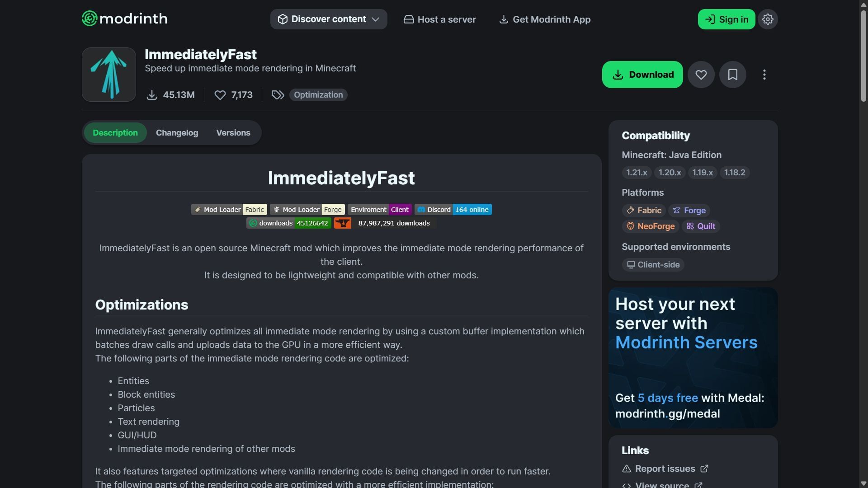Click the Optimization category tag
Image resolution: width=868 pixels, height=488 pixels.
pos(318,95)
